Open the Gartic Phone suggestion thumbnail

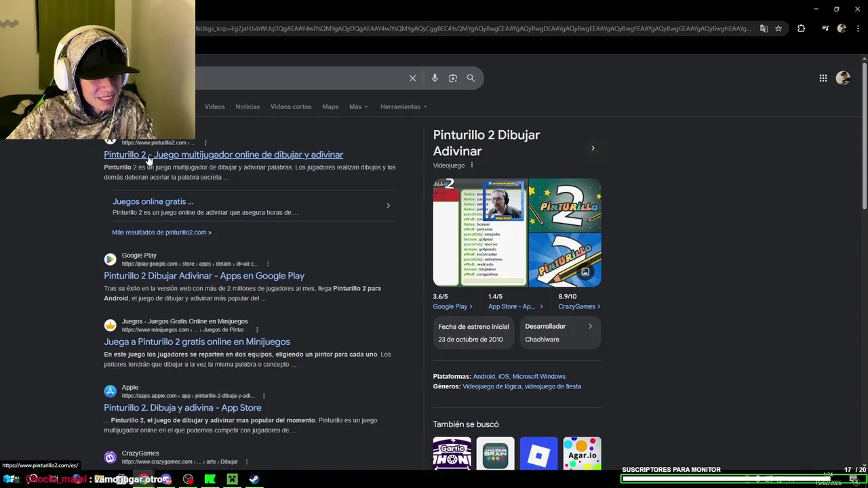tap(452, 453)
